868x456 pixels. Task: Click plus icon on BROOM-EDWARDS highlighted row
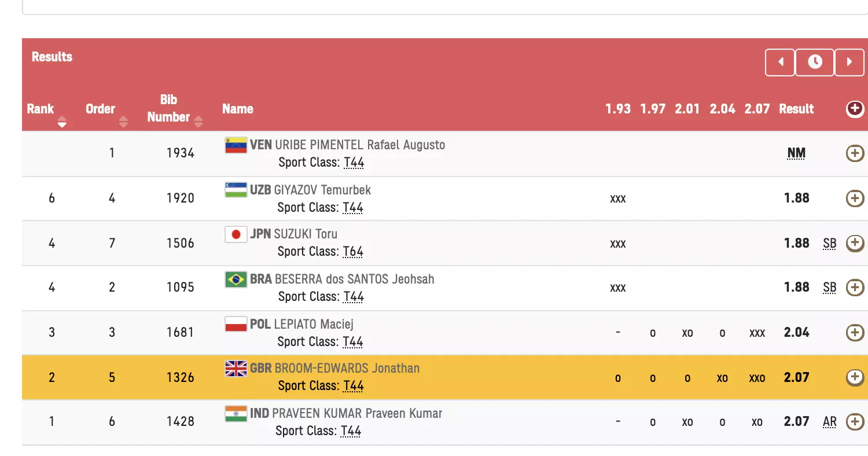pyautogui.click(x=855, y=377)
